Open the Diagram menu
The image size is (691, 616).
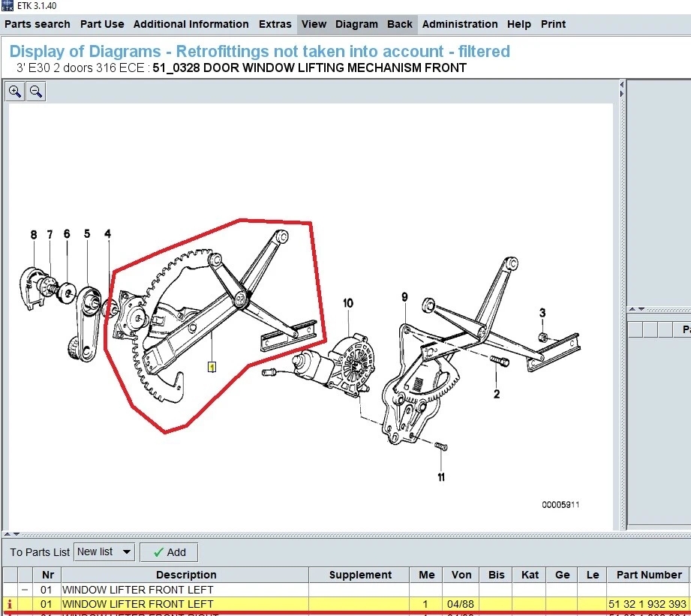(356, 24)
